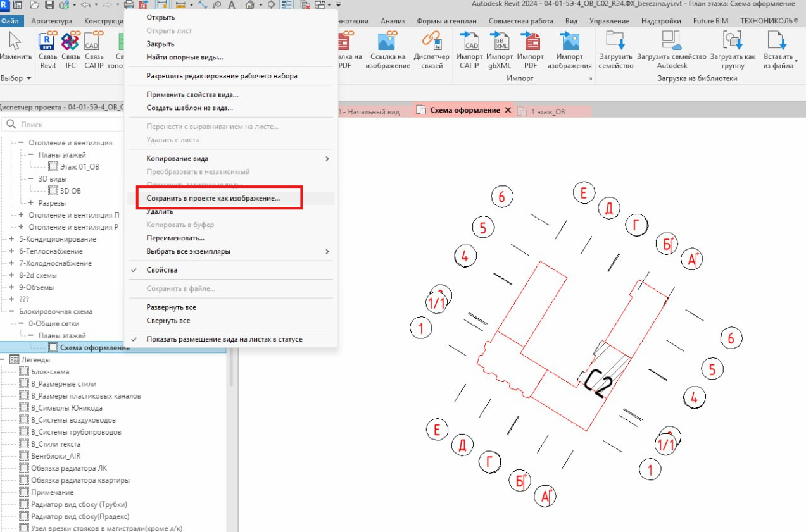Open the Файл ribbon tab
This screenshot has width=806, height=532.
tap(11, 21)
